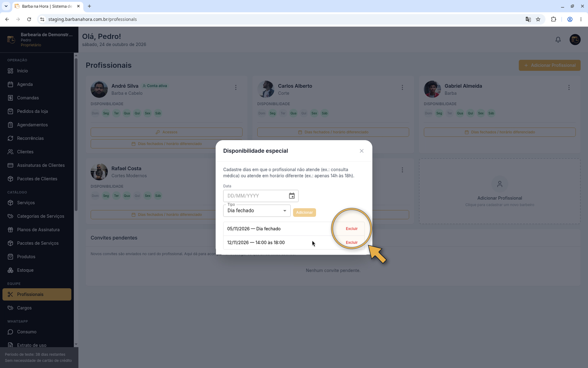Bookmark this page with star icon
Image resolution: width=588 pixels, height=368 pixels.
click(538, 20)
